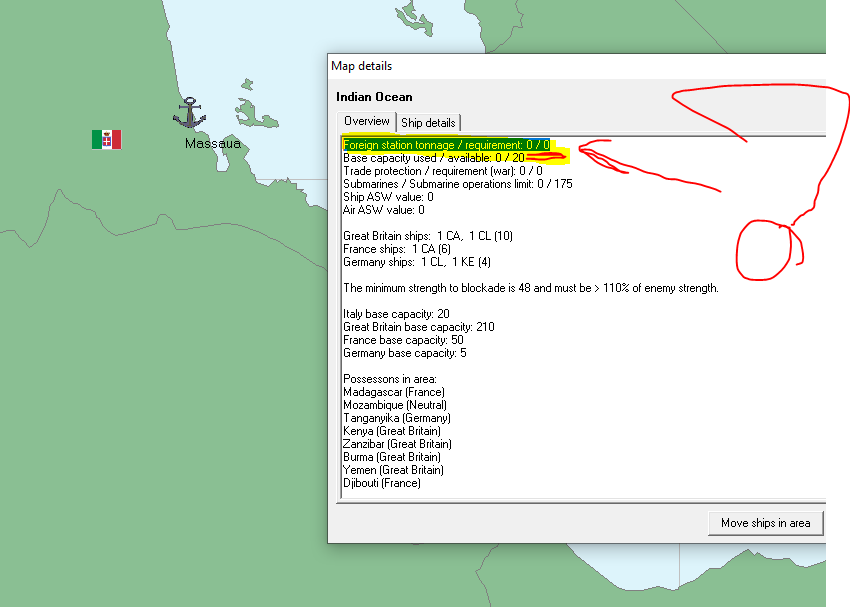Select the Overview tab
The height and width of the screenshot is (607, 850).
pyautogui.click(x=366, y=121)
